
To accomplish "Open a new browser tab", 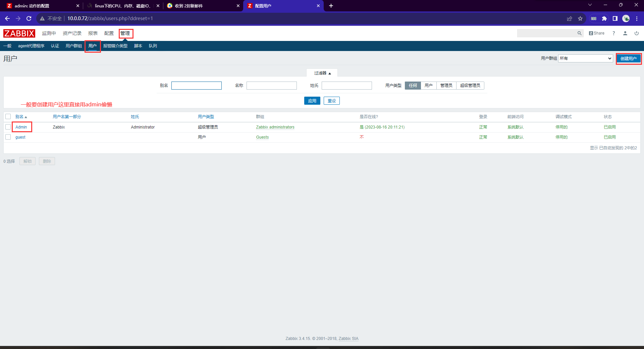I will point(331,6).
